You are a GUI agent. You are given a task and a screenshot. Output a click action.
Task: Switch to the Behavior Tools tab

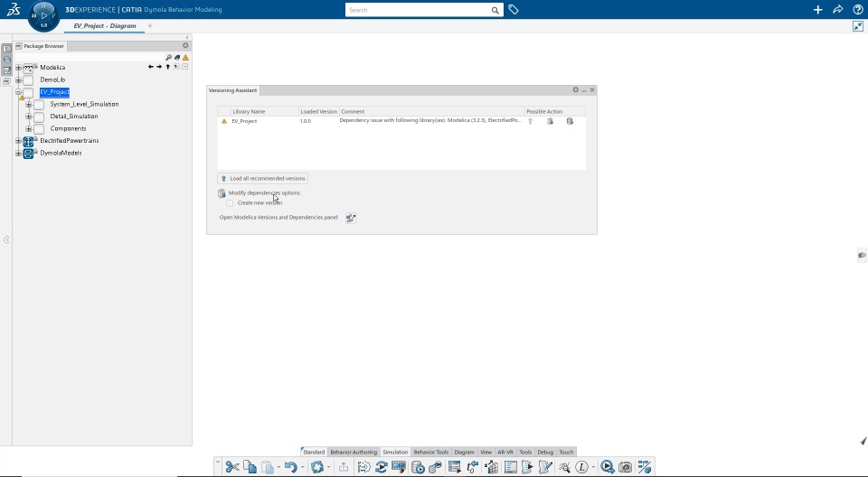[x=430, y=452]
